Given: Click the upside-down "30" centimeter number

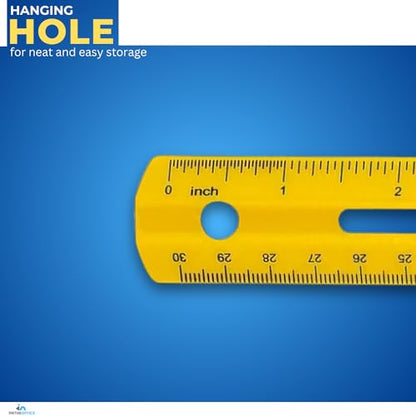Looking at the screenshot, I should [179, 257].
